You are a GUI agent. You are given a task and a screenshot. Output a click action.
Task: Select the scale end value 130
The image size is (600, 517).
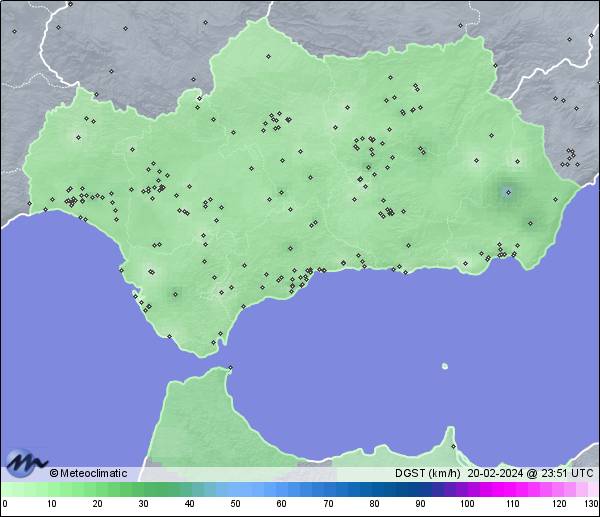[591, 504]
